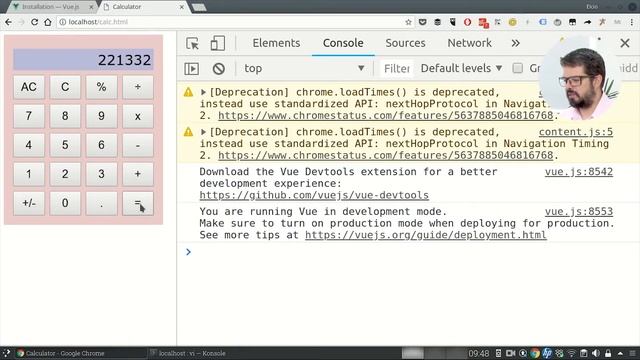The image size is (640, 360).
Task: Open the browser home page icon
Action: pyautogui.click(x=48, y=22)
